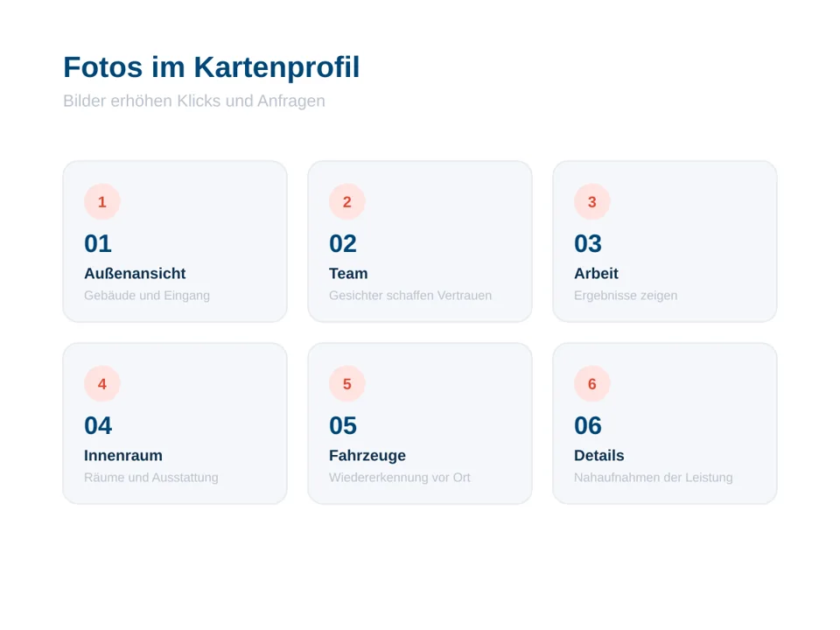840x630 pixels.
Task: Click the text 'Gesichter schaffen Vertrauen'
Action: click(410, 296)
